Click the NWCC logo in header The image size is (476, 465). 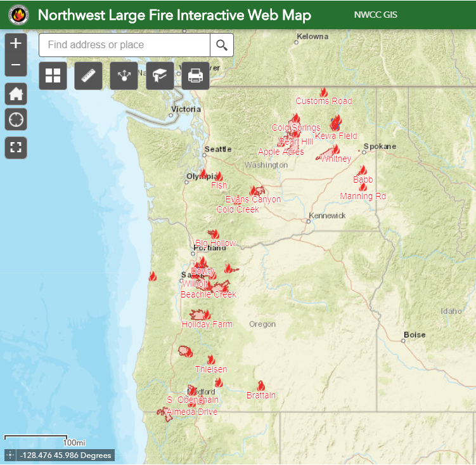(18, 15)
